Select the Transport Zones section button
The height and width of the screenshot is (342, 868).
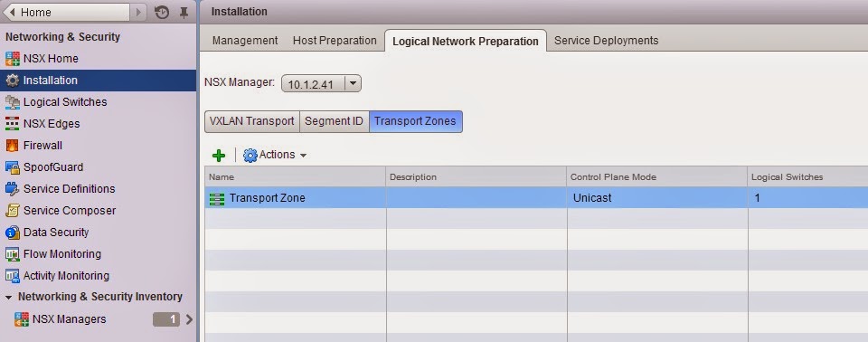point(415,121)
